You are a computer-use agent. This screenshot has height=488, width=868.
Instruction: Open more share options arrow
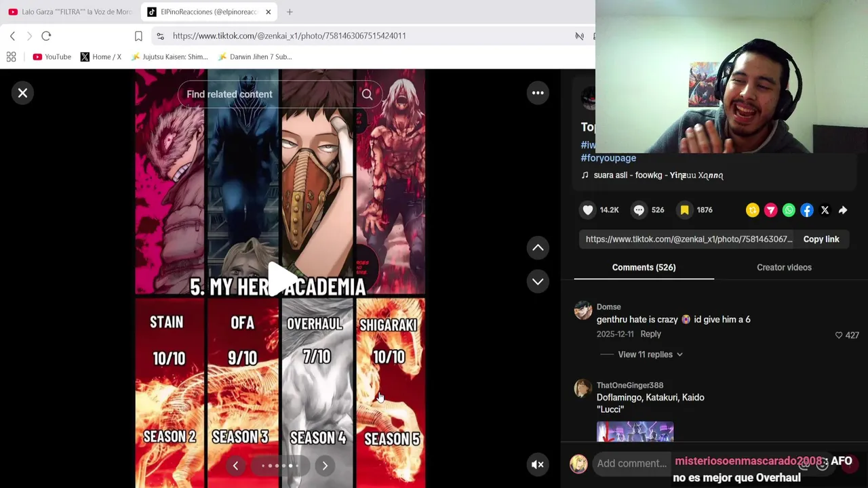point(843,210)
